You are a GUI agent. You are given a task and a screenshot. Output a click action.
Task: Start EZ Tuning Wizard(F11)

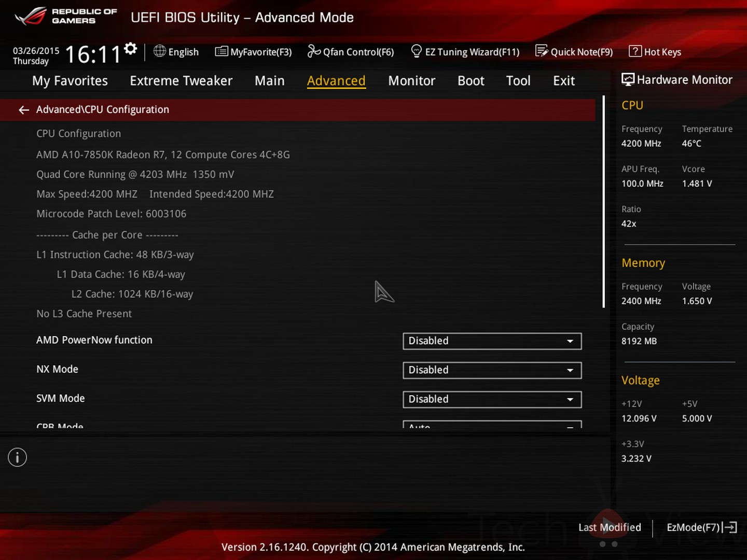pos(465,52)
